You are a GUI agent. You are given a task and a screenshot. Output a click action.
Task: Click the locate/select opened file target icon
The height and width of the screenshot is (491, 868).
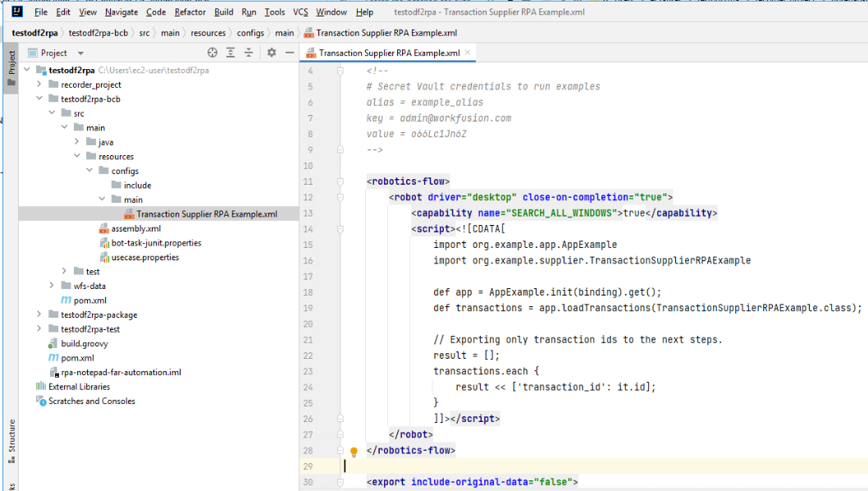[x=212, y=53]
